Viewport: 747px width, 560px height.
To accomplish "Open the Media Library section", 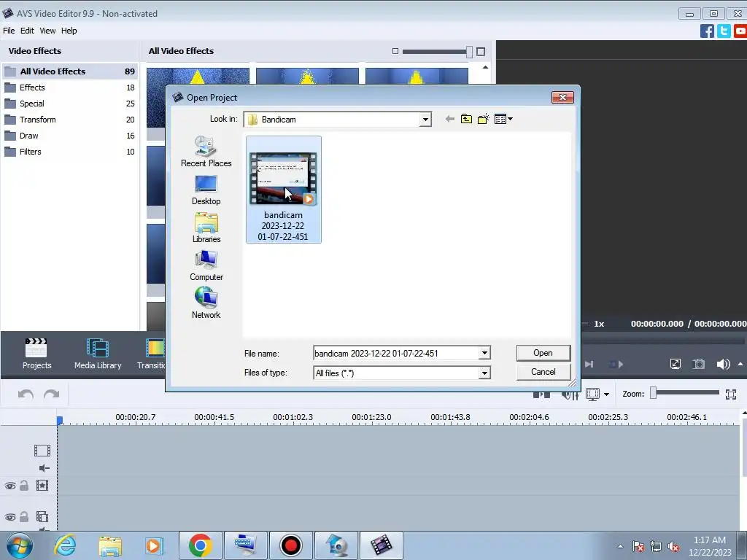I will pos(98,354).
